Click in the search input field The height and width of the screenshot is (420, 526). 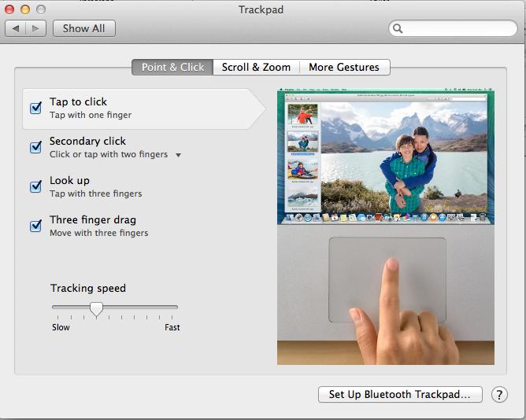point(453,28)
